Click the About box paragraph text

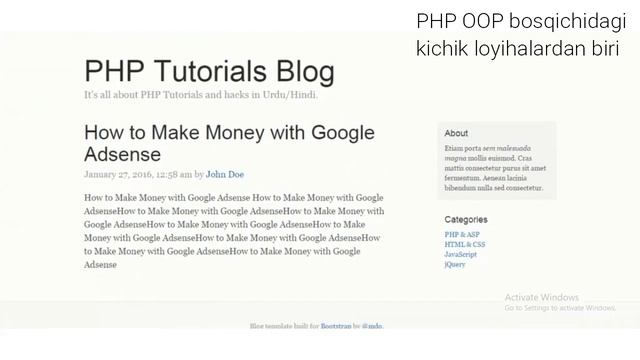[x=495, y=168]
